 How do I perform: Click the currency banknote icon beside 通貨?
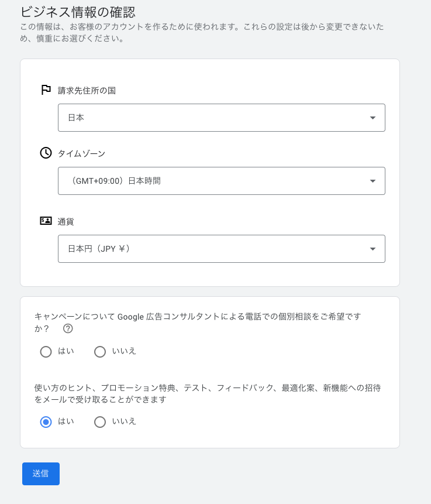point(46,221)
